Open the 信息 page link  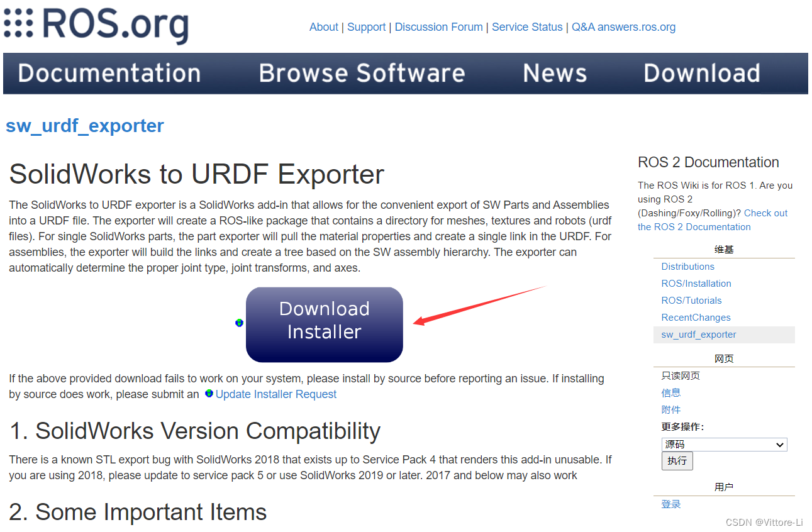670,393
